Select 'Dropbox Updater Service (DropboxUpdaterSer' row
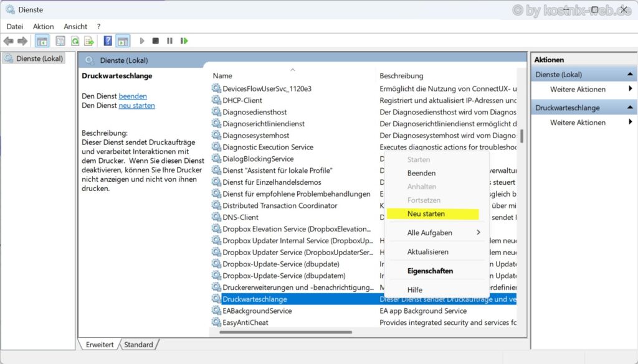 click(298, 252)
